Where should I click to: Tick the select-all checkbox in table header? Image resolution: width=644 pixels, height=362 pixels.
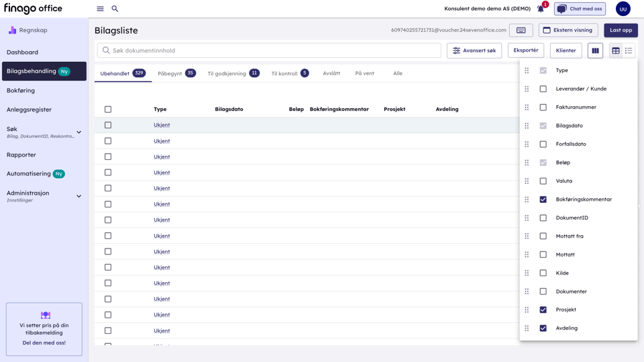(108, 109)
